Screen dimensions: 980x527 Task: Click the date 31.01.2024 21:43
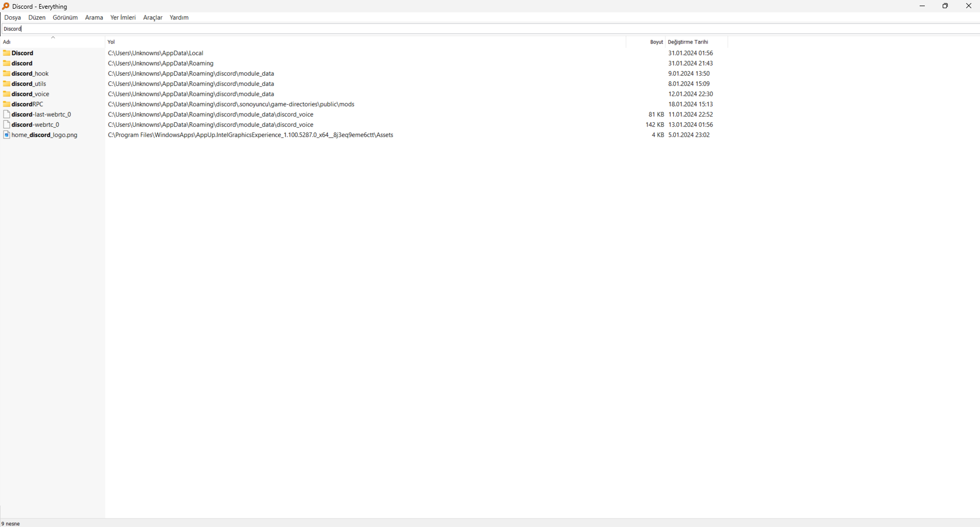pyautogui.click(x=691, y=63)
